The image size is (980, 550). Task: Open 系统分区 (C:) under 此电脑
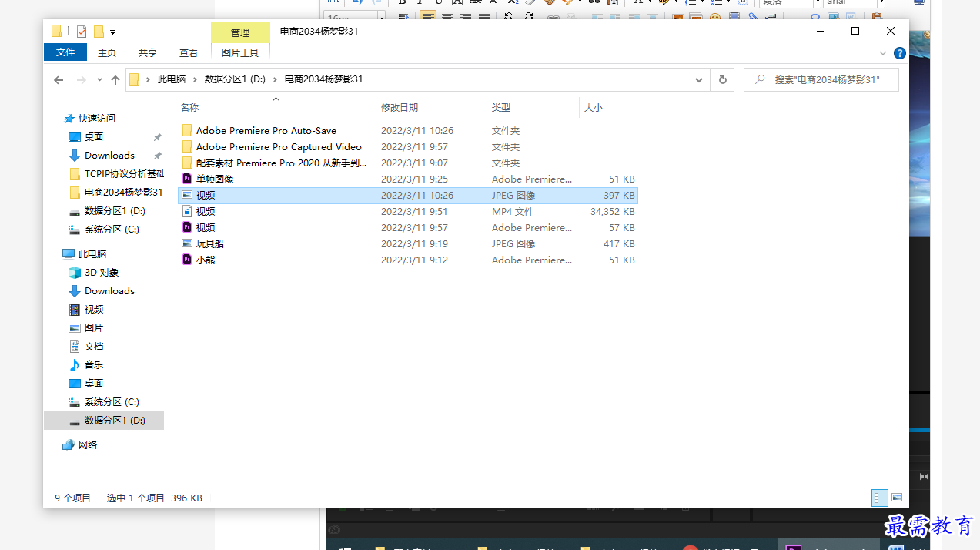click(112, 402)
